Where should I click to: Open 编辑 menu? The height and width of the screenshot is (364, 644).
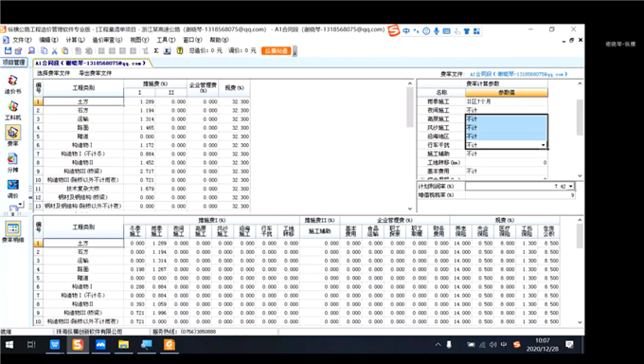pos(48,40)
